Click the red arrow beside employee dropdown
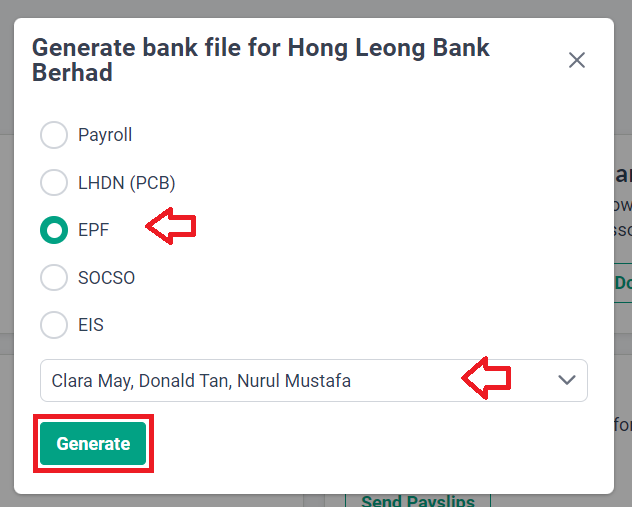The height and width of the screenshot is (507, 632). [486, 379]
